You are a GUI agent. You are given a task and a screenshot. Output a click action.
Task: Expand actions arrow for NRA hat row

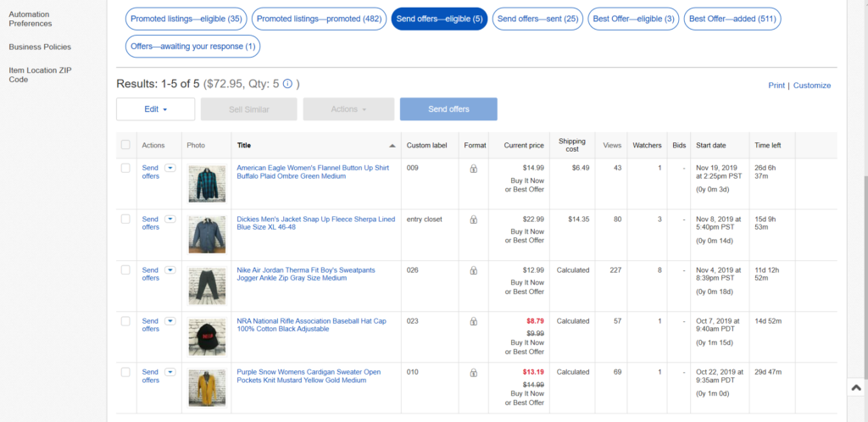[x=170, y=321]
